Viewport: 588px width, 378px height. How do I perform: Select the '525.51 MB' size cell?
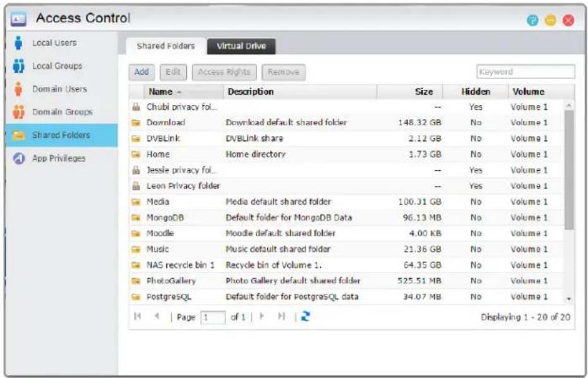coord(419,281)
